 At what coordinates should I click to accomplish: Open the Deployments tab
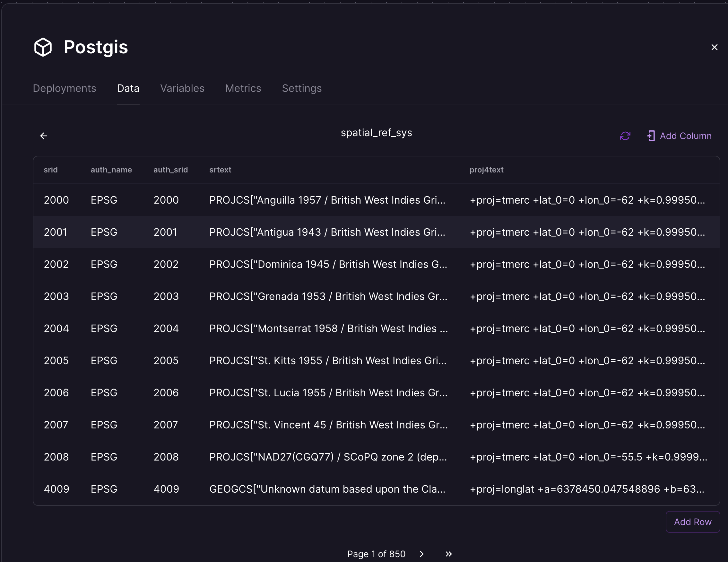(x=64, y=88)
